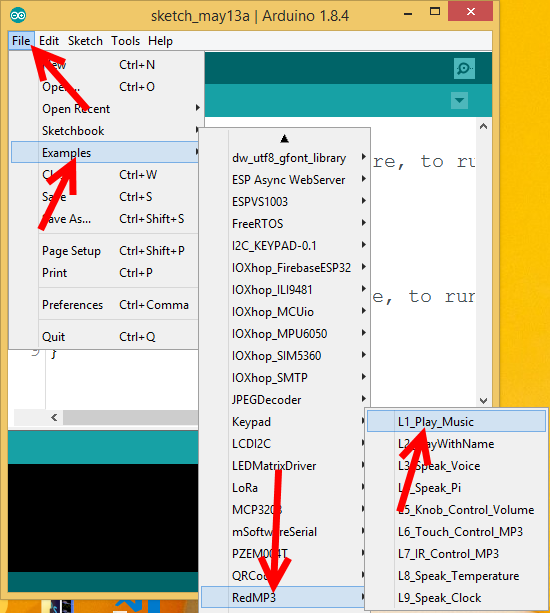Select the L9_Speak_Clock example
The image size is (550, 613).
(x=456, y=598)
